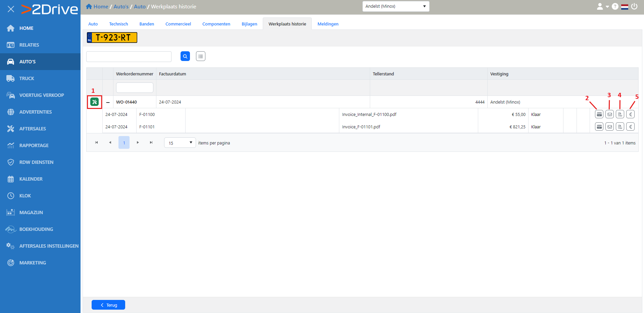Image resolution: width=644 pixels, height=313 pixels.
Task: Click the blue search magnifier button
Action: pyautogui.click(x=185, y=56)
